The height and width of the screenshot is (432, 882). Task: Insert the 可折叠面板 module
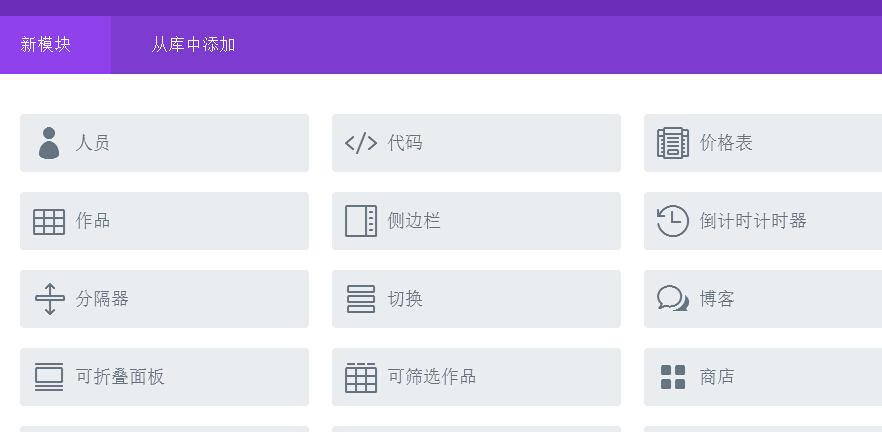tap(164, 377)
